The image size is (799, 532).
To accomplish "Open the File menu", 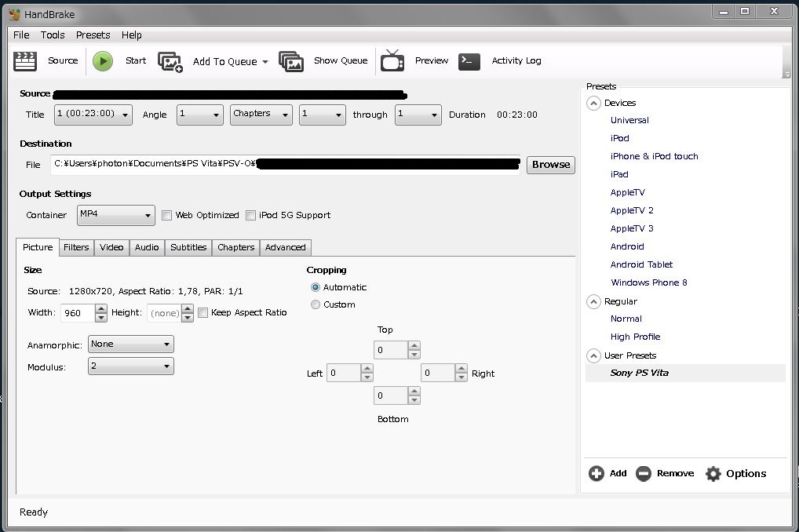I will click(21, 35).
